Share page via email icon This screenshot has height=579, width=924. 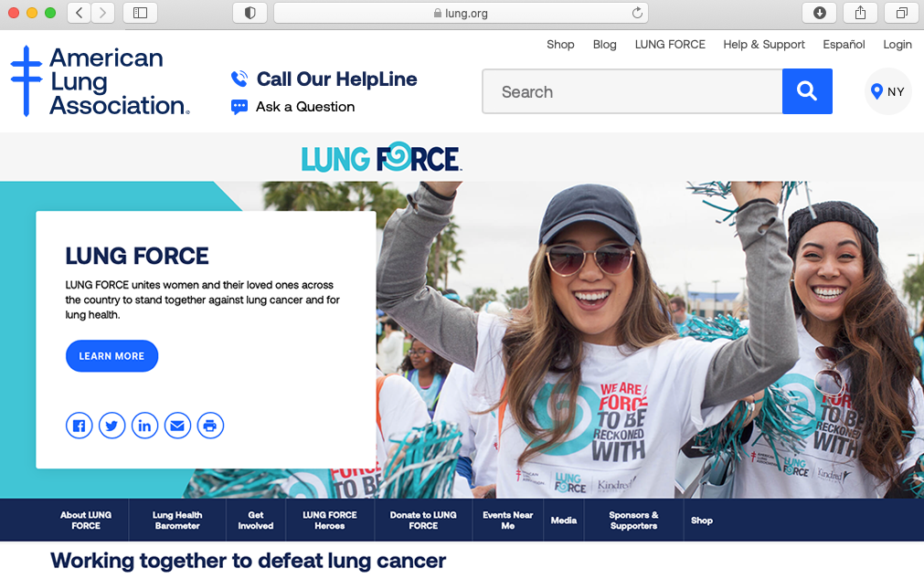(177, 426)
